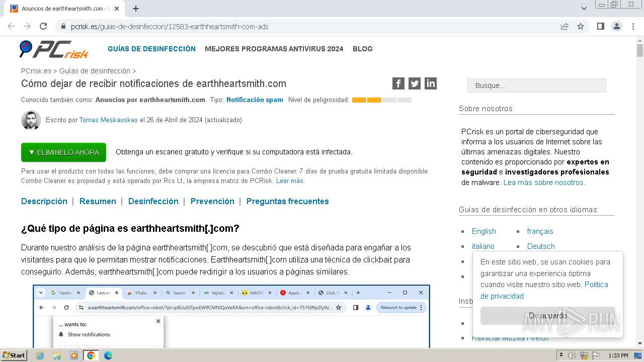Go to the BLOG section
The height and width of the screenshot is (362, 644).
click(x=362, y=49)
